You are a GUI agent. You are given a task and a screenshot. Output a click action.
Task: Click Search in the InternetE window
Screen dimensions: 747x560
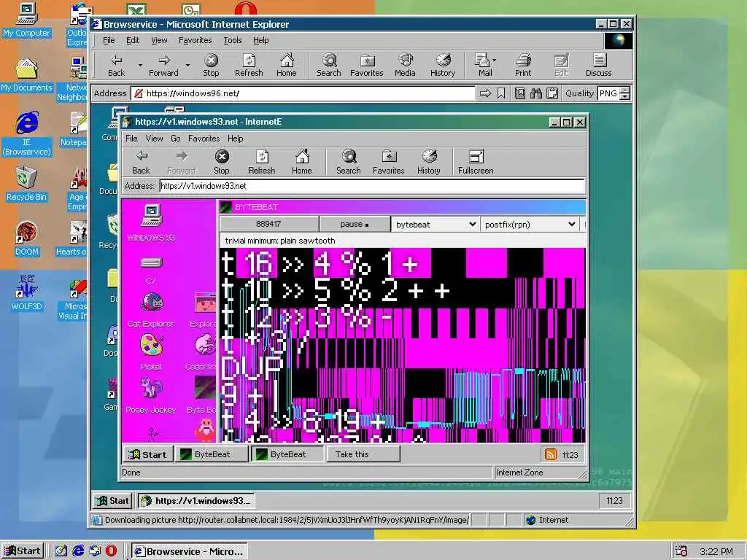[x=348, y=163]
